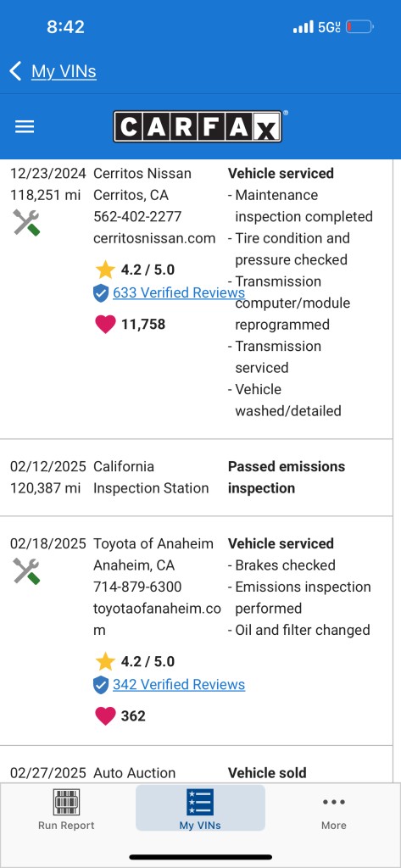
Task: Tap verified shield icon beside 633 reviews
Action: [x=101, y=293]
